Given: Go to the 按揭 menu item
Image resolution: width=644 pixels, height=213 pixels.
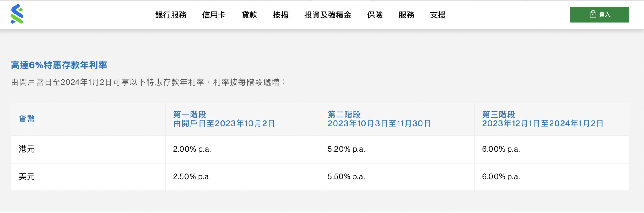Looking at the screenshot, I should (280, 15).
